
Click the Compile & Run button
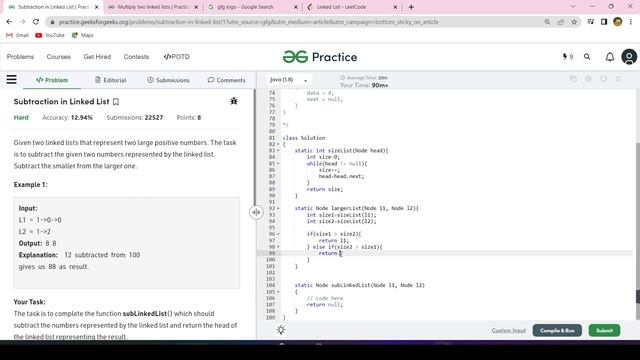coord(557,330)
